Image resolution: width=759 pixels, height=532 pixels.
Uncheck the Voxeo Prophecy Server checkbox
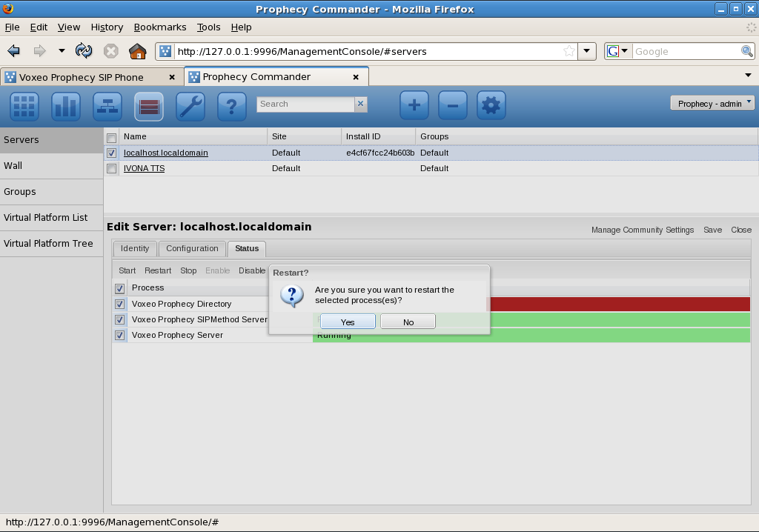tap(119, 335)
